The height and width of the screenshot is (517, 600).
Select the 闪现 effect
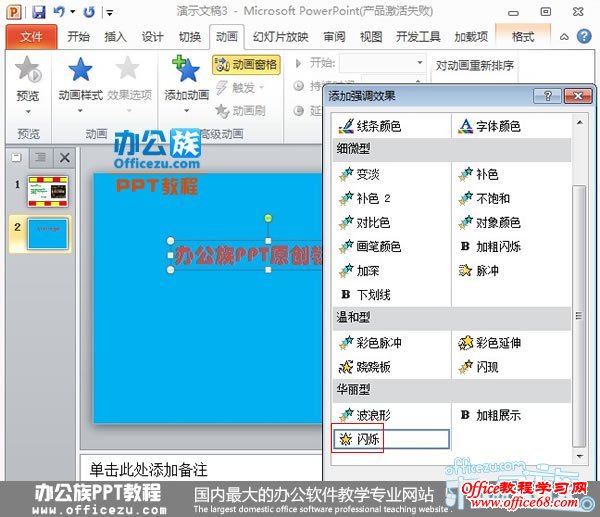[510, 367]
